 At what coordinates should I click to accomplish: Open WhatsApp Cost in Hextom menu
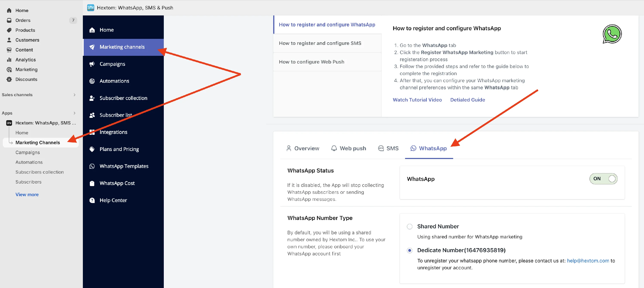coord(123,183)
